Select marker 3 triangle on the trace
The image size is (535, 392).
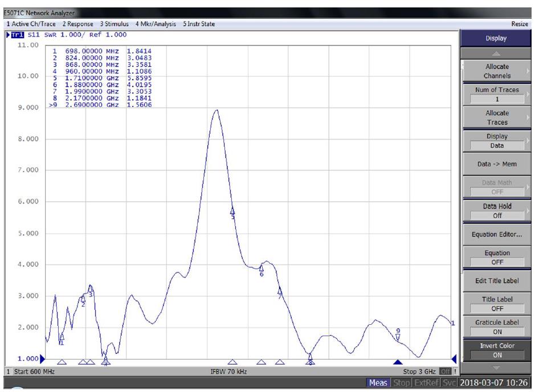tap(91, 288)
